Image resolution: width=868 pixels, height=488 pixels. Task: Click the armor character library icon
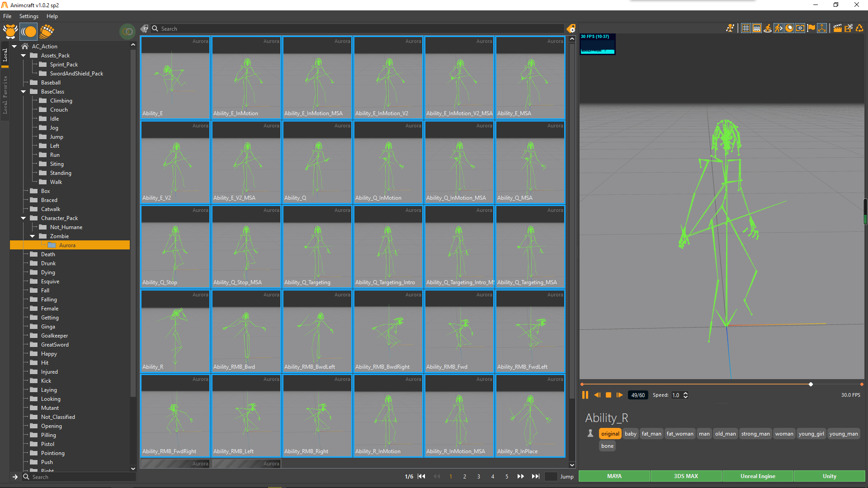(x=10, y=31)
